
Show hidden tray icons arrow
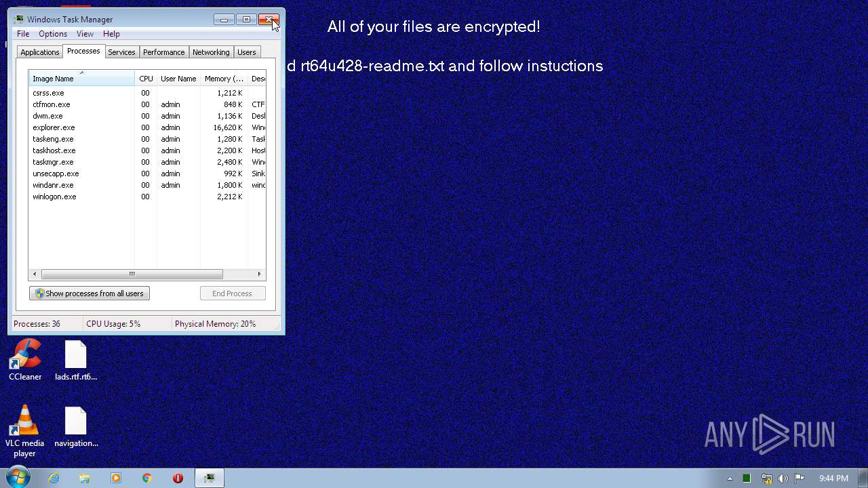coord(730,479)
